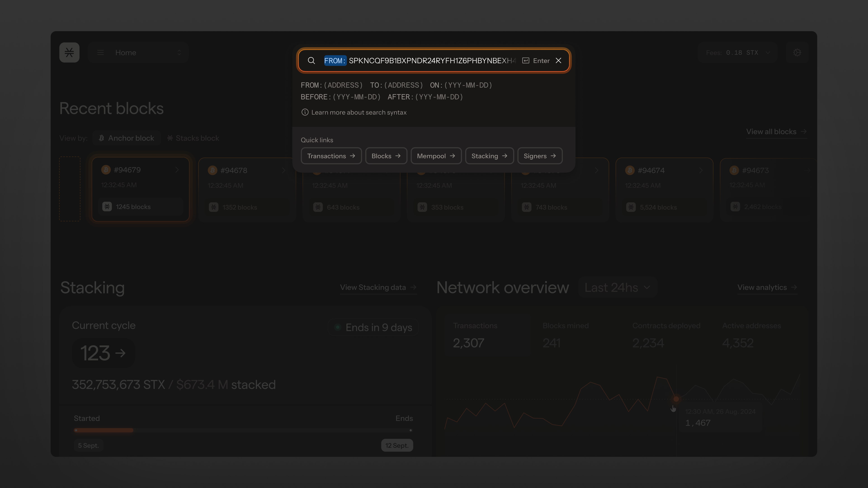Click the Bitcoin icon on block #94673
The image size is (868, 488).
point(734,170)
